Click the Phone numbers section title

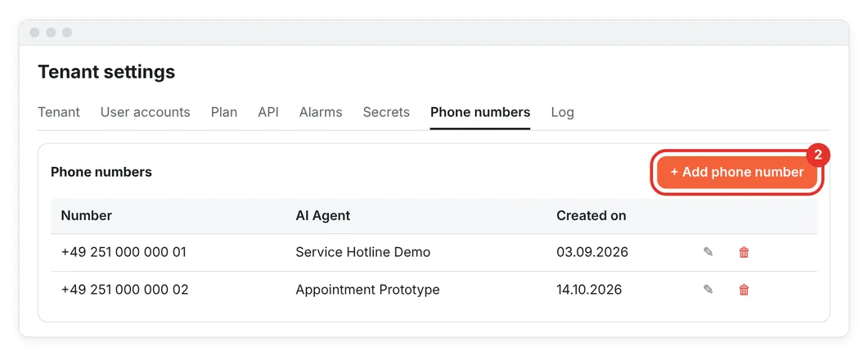click(101, 172)
